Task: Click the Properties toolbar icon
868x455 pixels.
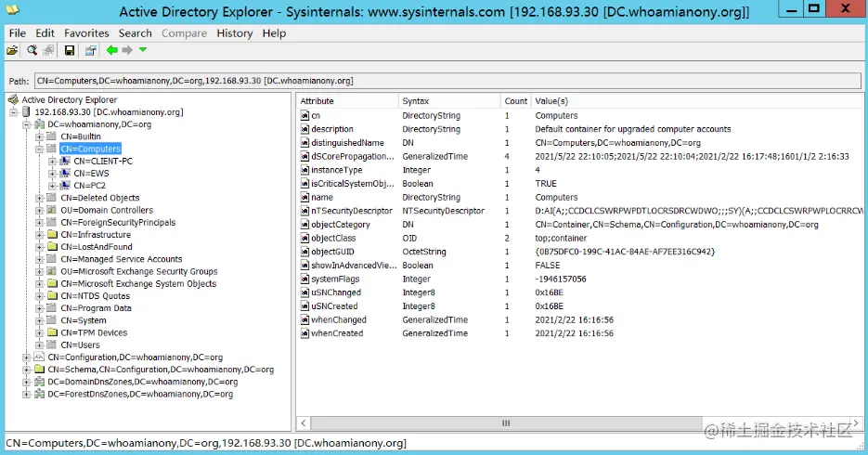Action: (90, 50)
